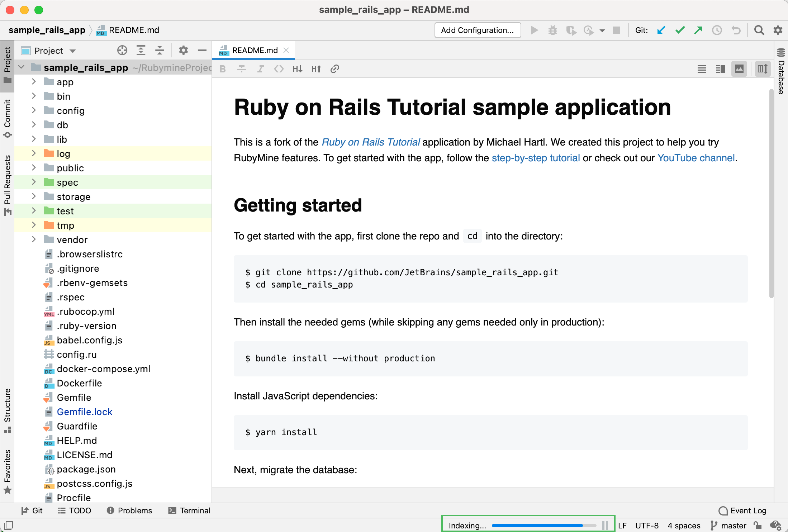
Task: Switch to editor and preview split view
Action: 720,69
